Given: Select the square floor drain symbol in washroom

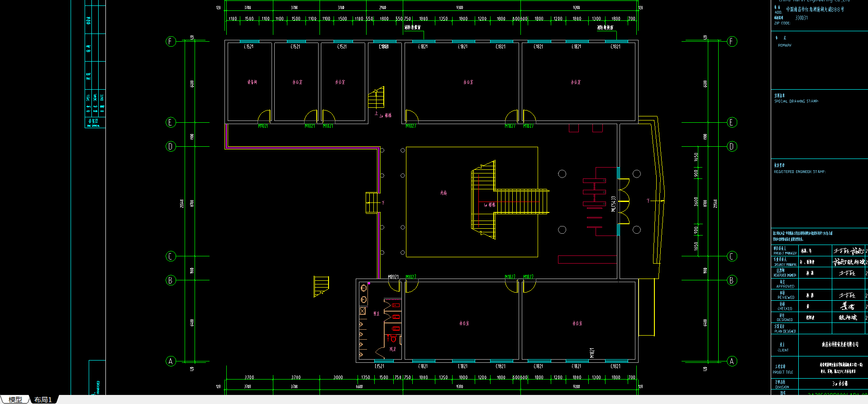Looking at the screenshot, I should pos(362,311).
